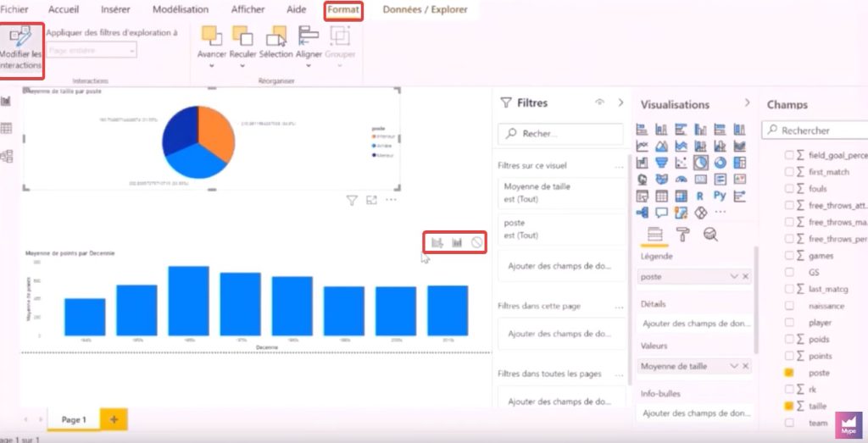Click Modifier les interactions button
This screenshot has height=443, width=868.
[x=20, y=50]
